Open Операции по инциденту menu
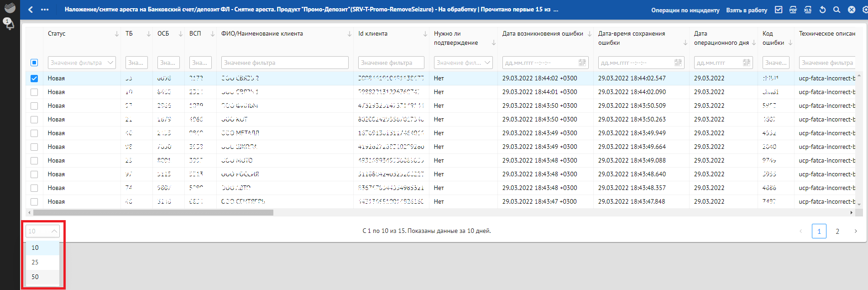 click(x=685, y=10)
